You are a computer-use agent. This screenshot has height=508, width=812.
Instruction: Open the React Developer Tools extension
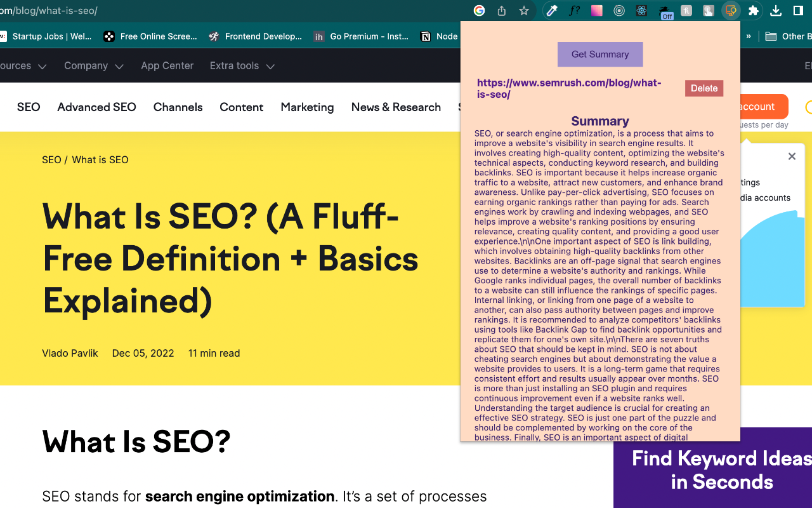coord(641,11)
